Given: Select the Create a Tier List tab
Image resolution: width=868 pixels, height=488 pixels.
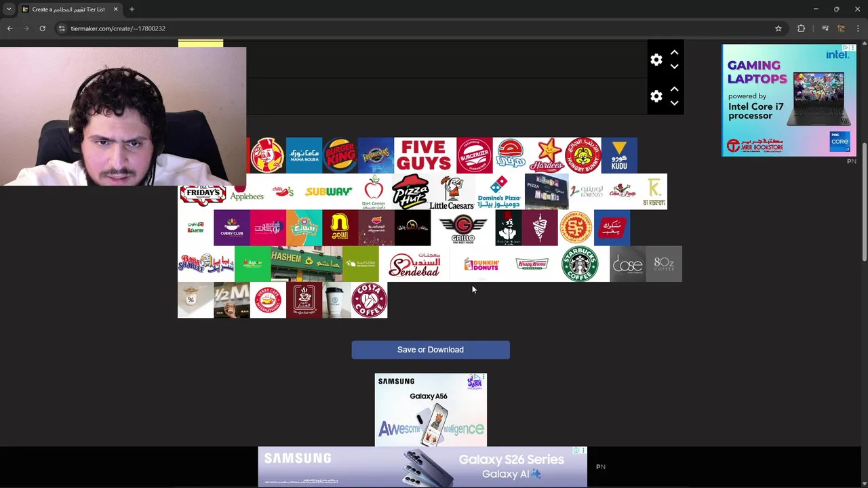Looking at the screenshot, I should (x=69, y=9).
